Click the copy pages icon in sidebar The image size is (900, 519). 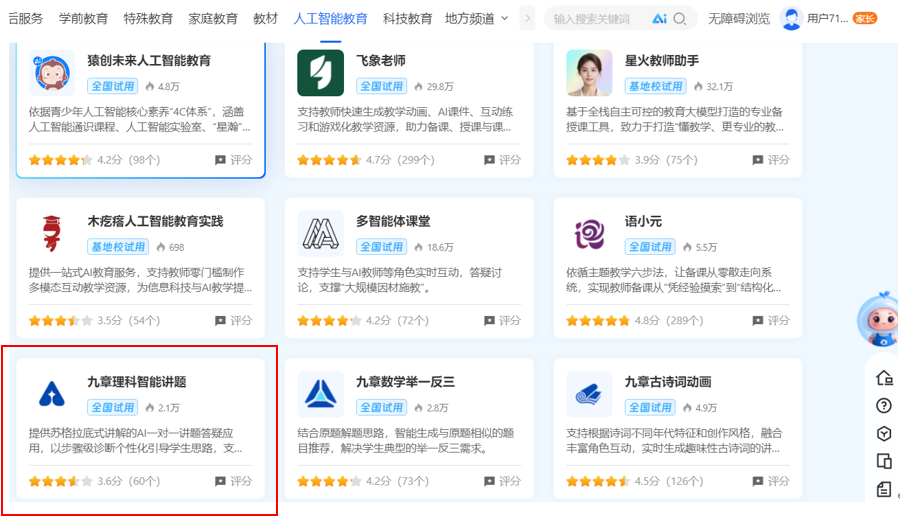884,461
